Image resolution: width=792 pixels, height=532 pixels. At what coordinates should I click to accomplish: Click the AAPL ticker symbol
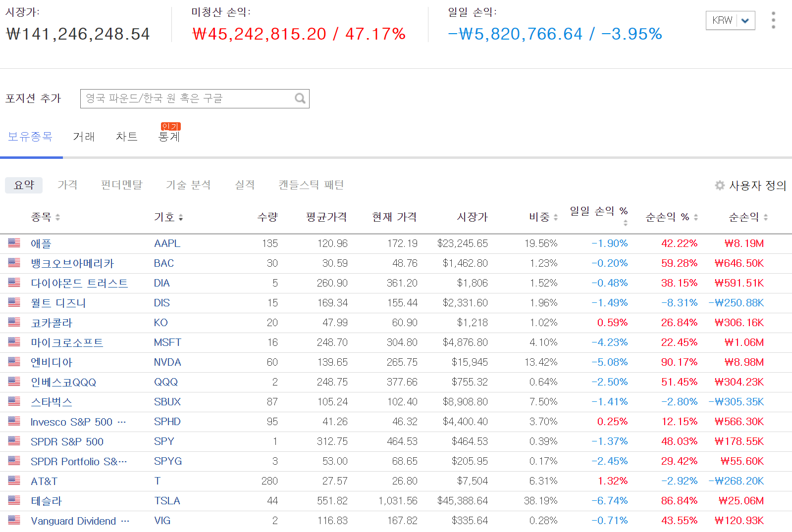[x=167, y=243]
